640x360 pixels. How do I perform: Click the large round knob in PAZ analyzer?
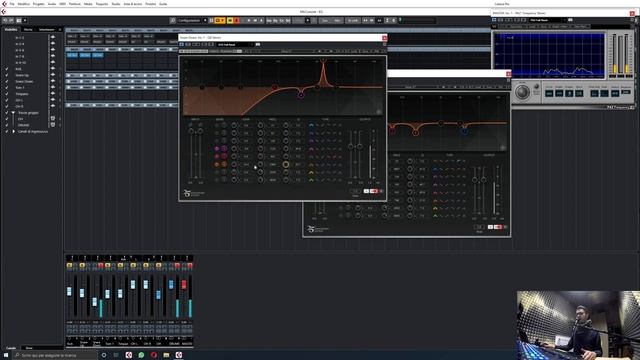522,92
